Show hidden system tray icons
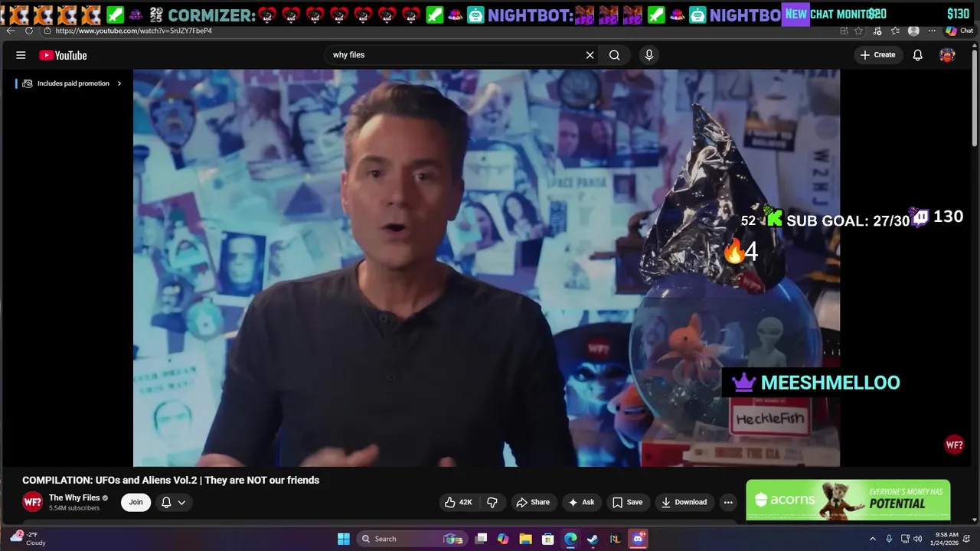Viewport: 980px width, 551px height. [872, 539]
